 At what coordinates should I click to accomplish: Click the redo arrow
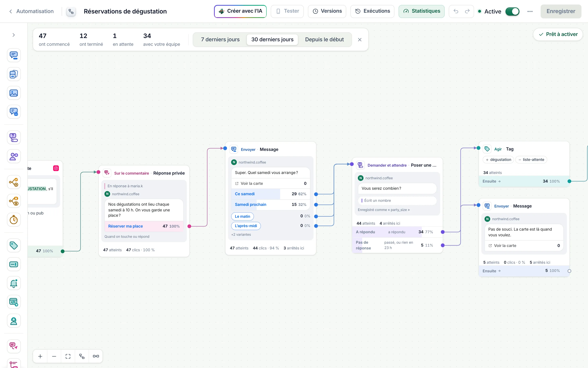click(x=467, y=11)
